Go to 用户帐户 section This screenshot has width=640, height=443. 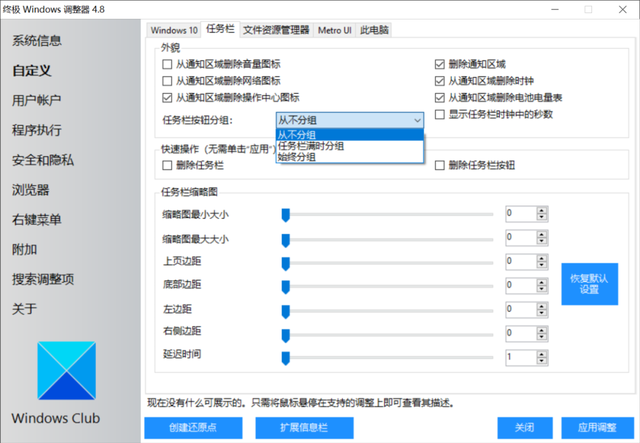pyautogui.click(x=37, y=100)
